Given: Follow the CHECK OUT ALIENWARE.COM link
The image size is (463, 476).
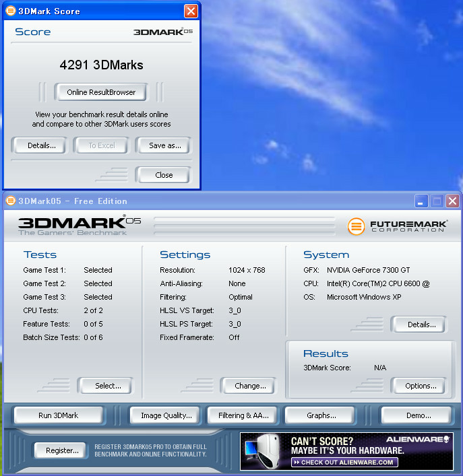Looking at the screenshot, I should [344, 463].
